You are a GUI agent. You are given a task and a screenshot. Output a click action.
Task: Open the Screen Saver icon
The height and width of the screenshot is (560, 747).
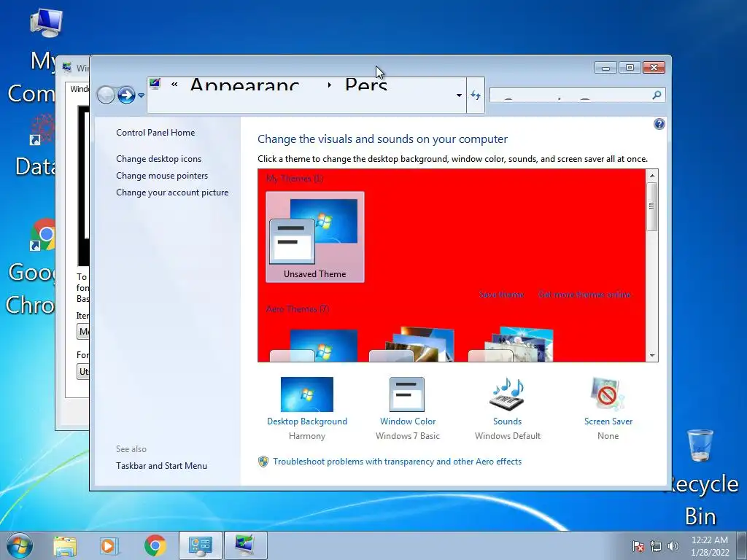[x=608, y=394]
